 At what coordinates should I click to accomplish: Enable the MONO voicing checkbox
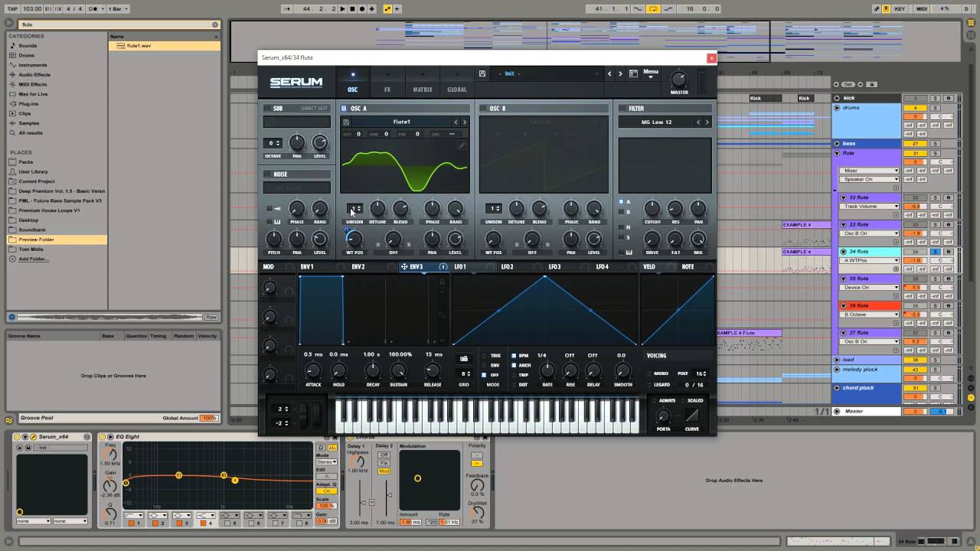pyautogui.click(x=649, y=373)
